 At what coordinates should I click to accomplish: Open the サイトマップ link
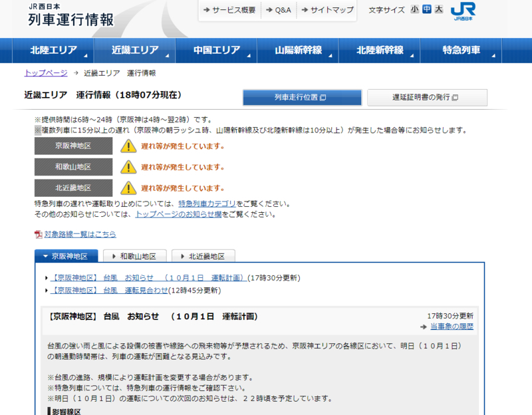(327, 10)
